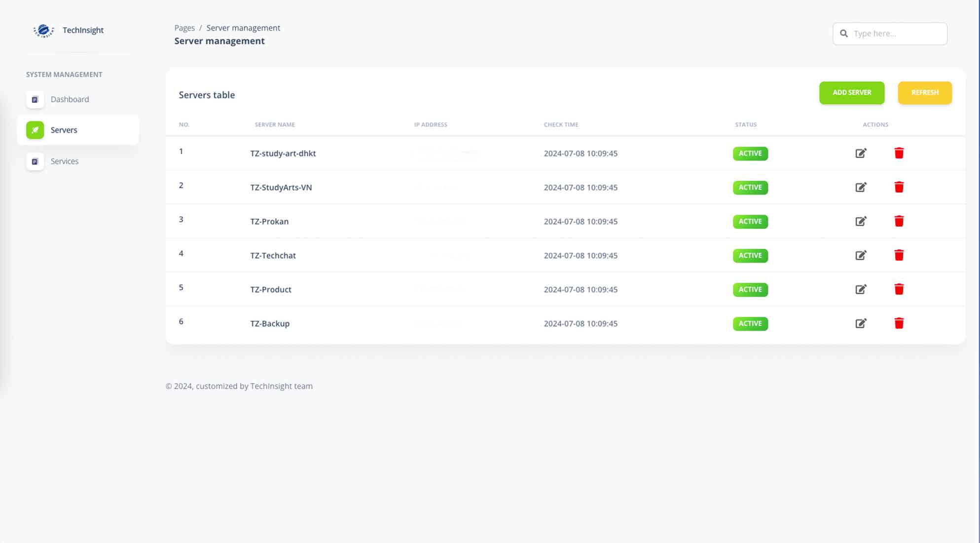The width and height of the screenshot is (980, 543).
Task: Click Server management breadcrumb item
Action: pos(243,28)
